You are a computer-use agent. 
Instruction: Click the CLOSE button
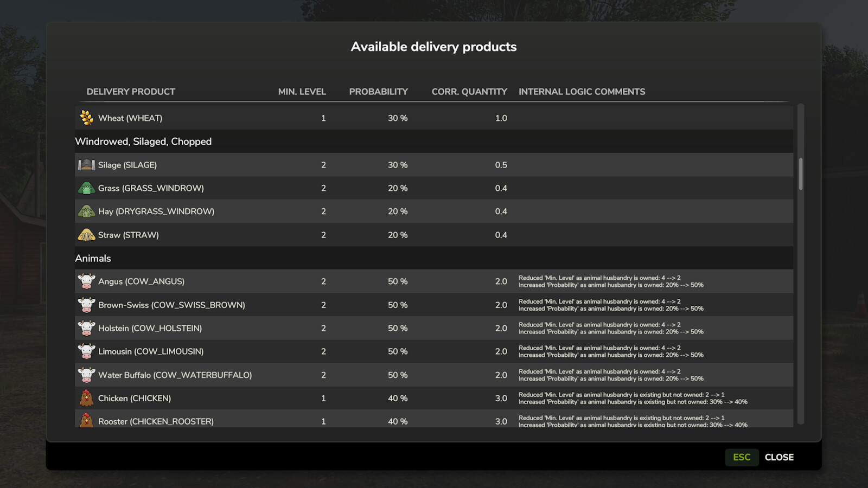[x=779, y=457]
